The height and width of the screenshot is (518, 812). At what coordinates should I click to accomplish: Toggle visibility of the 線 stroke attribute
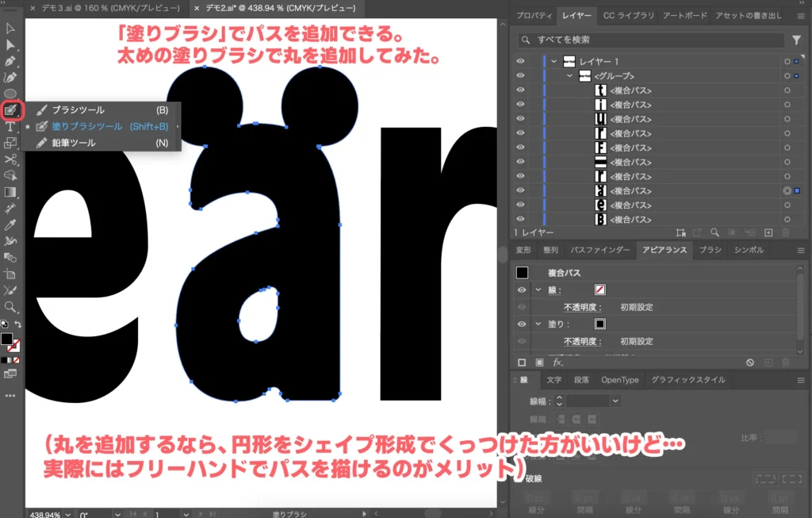click(522, 290)
